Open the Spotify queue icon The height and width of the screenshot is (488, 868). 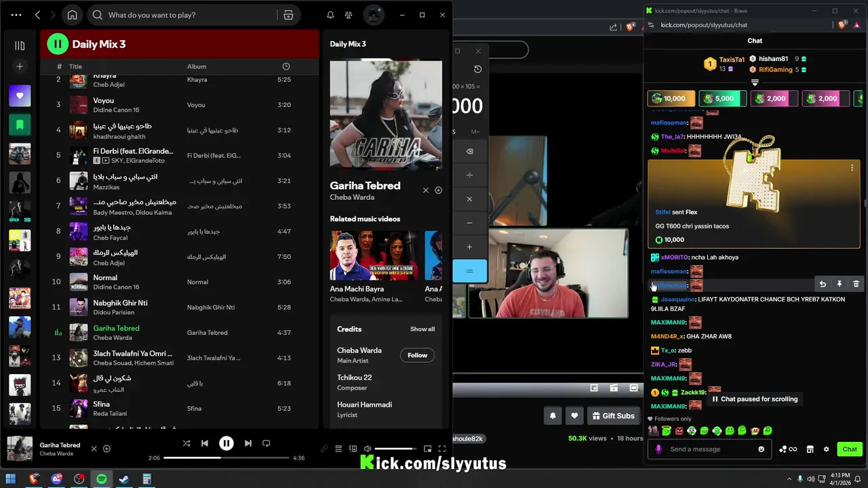pos(338,449)
